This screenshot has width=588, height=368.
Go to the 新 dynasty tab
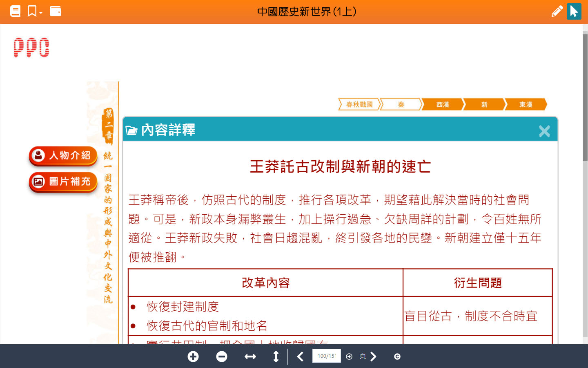[484, 105]
